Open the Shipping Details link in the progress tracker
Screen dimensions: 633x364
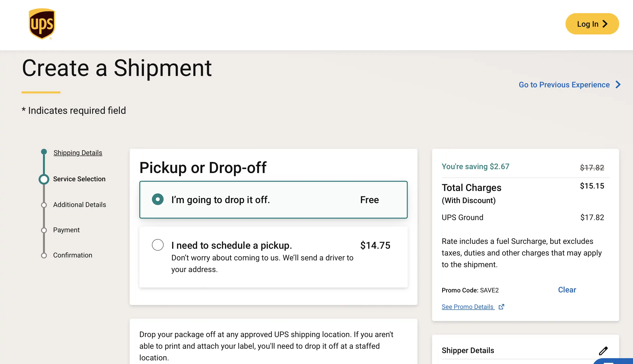78,152
